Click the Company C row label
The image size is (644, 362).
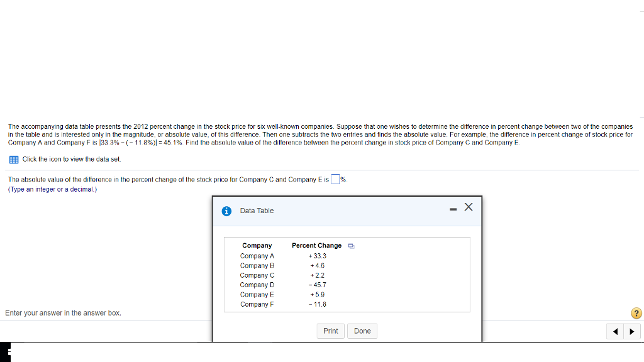[257, 275]
